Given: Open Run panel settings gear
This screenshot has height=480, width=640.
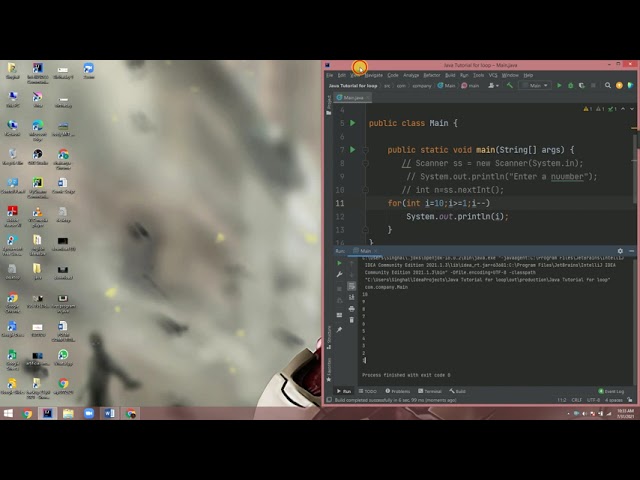Looking at the screenshot, I should (x=620, y=251).
